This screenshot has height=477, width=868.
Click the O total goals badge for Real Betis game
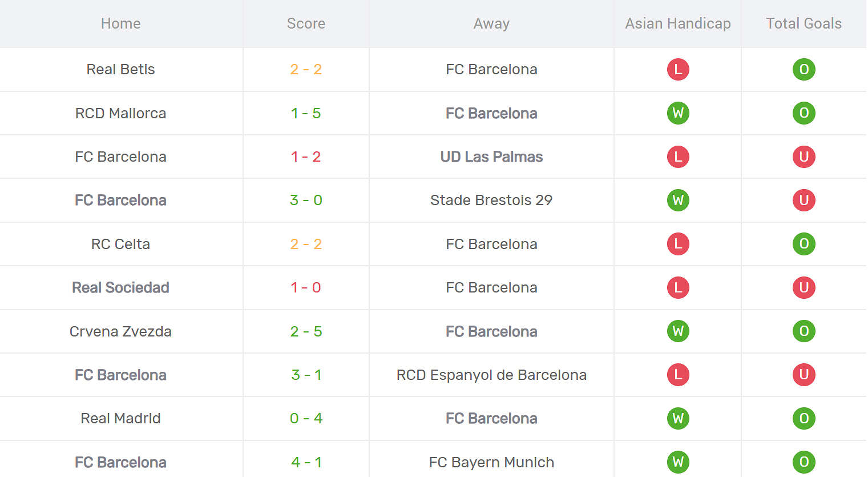click(804, 69)
